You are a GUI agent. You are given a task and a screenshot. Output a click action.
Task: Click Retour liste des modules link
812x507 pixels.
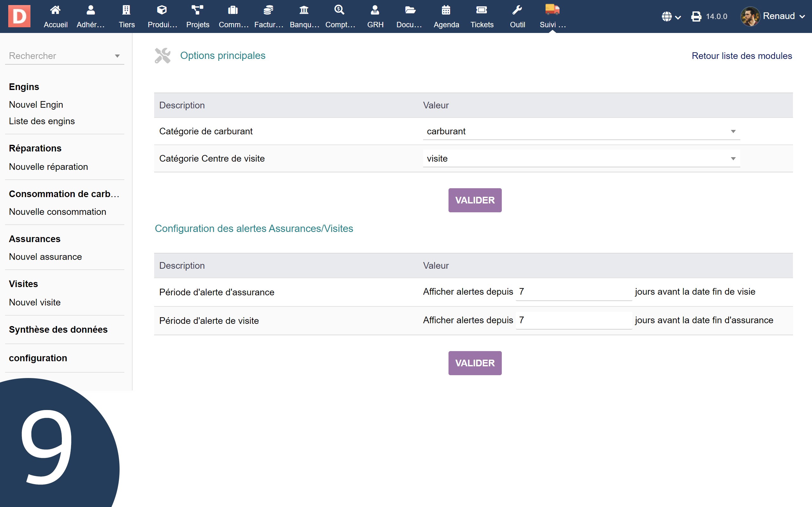pos(742,56)
